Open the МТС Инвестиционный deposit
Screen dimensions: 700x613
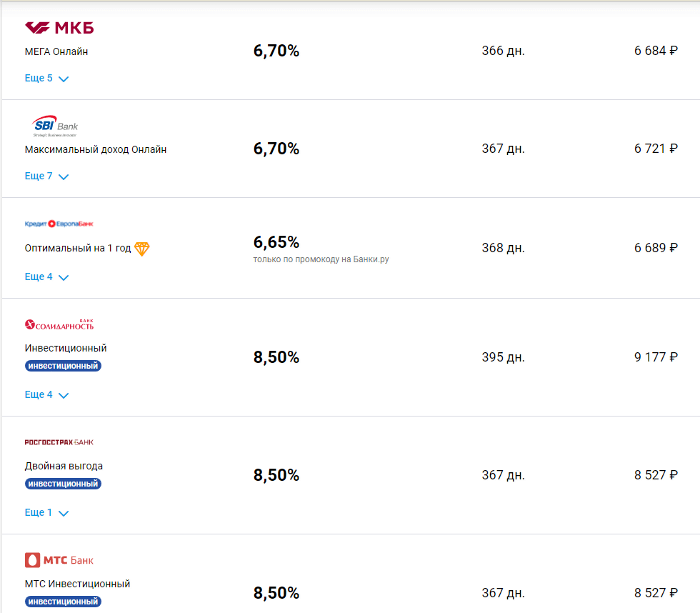click(x=77, y=584)
